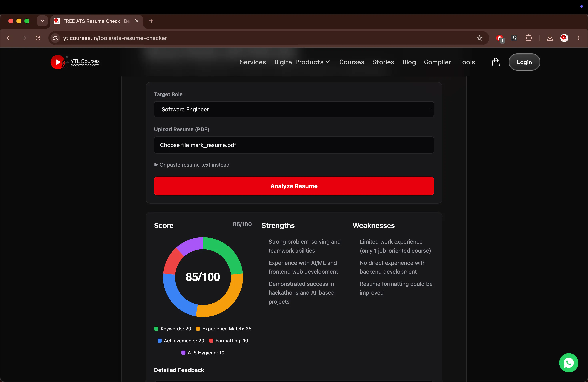This screenshot has height=382, width=588.
Task: Open the shopping bag cart icon
Action: point(496,62)
